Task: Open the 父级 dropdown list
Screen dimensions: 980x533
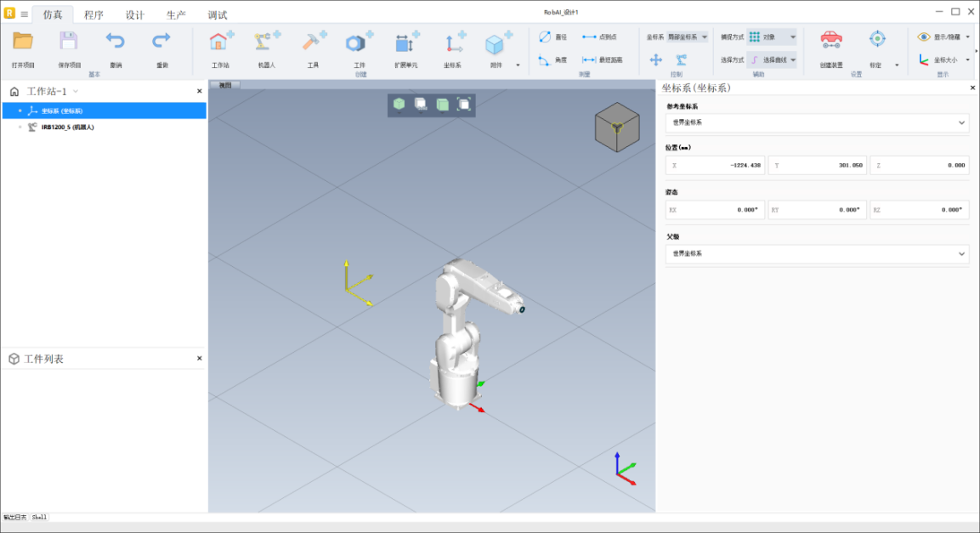Action: (816, 254)
